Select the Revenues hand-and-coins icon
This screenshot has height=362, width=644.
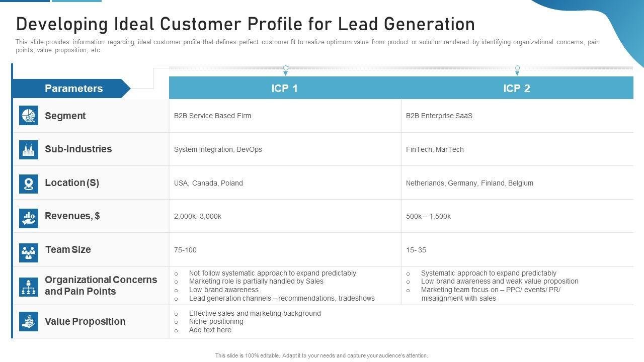click(29, 218)
